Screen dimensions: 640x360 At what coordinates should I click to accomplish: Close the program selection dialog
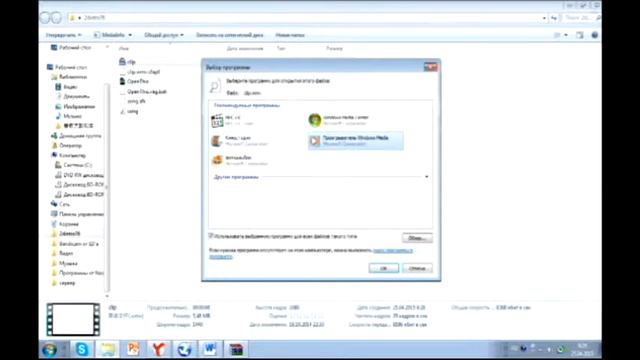(430, 67)
